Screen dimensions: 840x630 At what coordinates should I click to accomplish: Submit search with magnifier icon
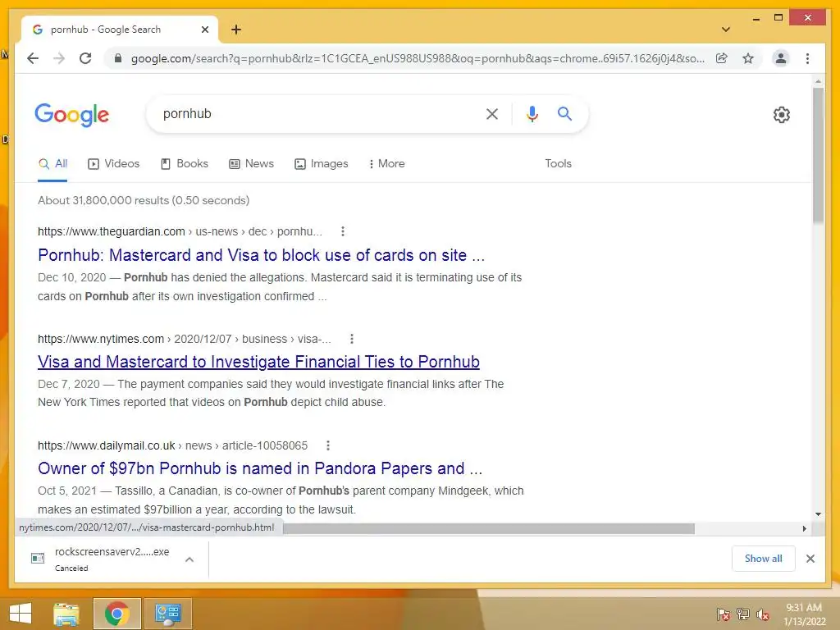564,113
